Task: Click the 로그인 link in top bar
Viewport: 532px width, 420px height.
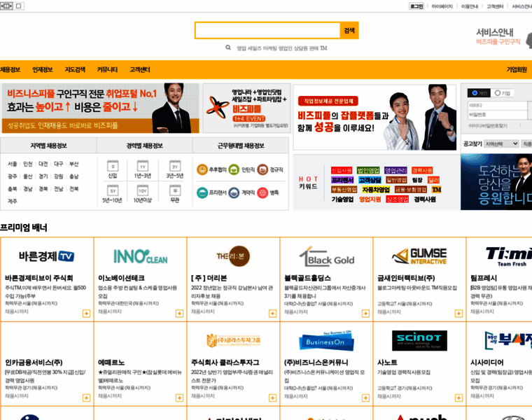Action: 416,6
